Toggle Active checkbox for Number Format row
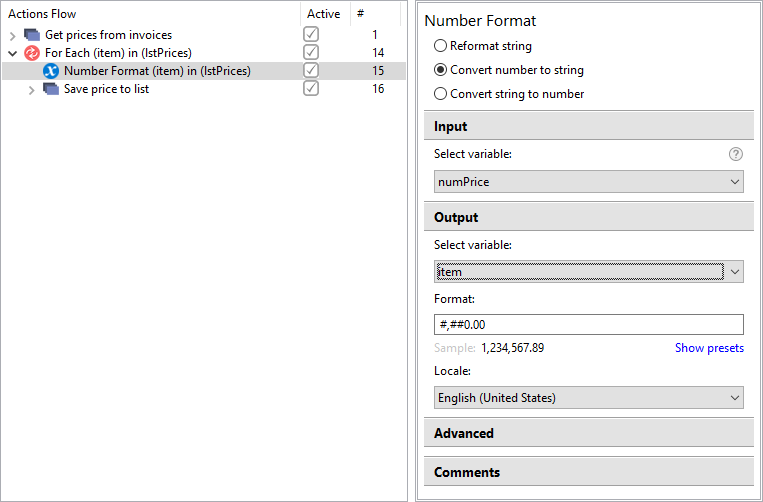 (311, 70)
